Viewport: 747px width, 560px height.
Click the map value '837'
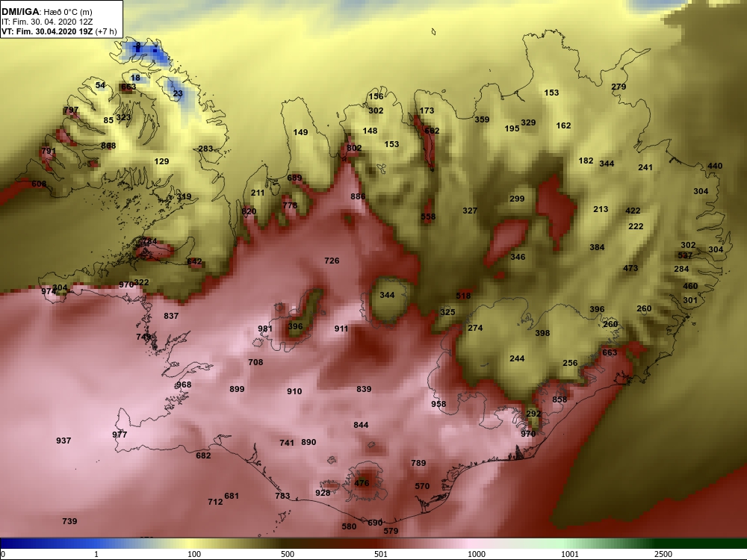[171, 316]
